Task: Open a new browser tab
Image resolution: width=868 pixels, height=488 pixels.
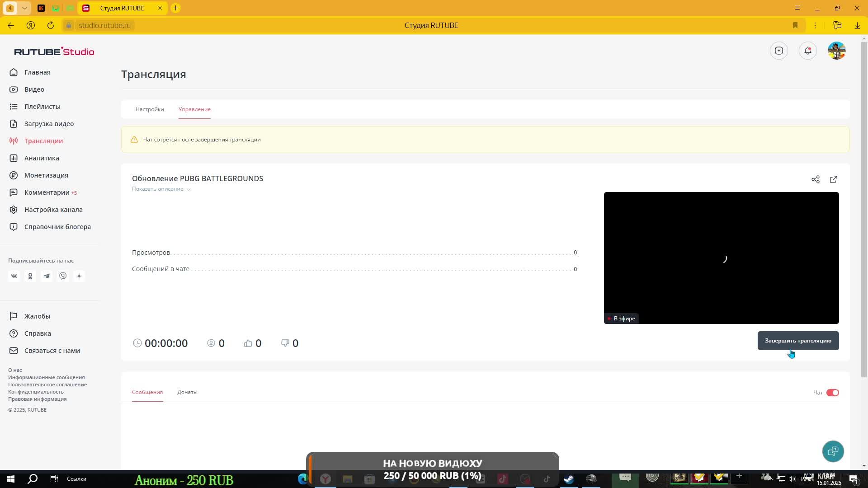Action: [175, 8]
